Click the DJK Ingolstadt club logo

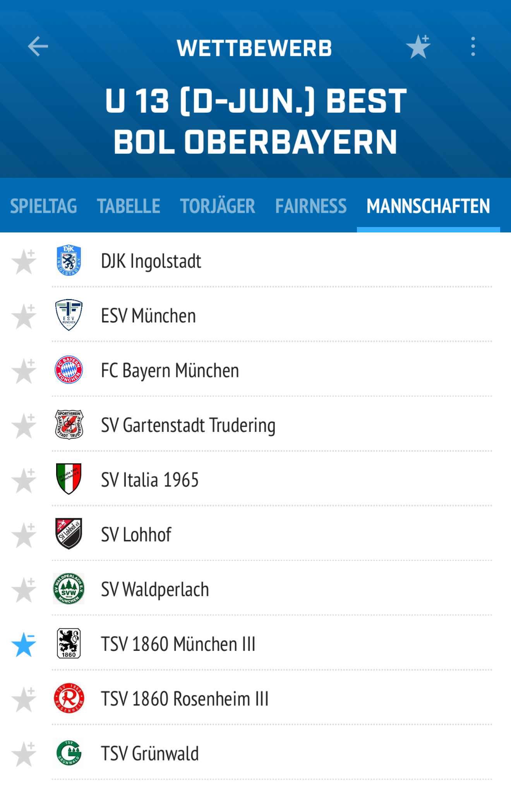(x=69, y=260)
